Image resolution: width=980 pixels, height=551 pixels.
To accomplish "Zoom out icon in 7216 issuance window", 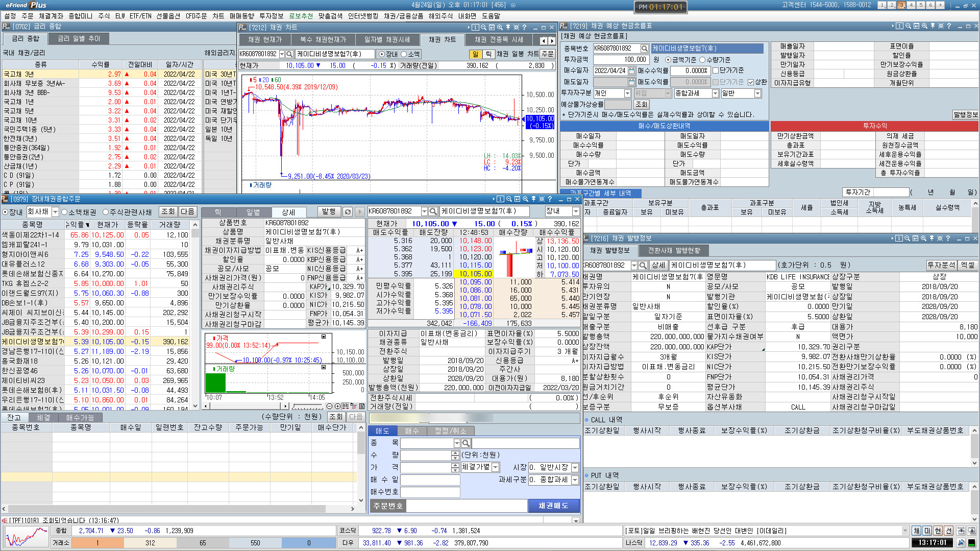I will pyautogui.click(x=907, y=238).
